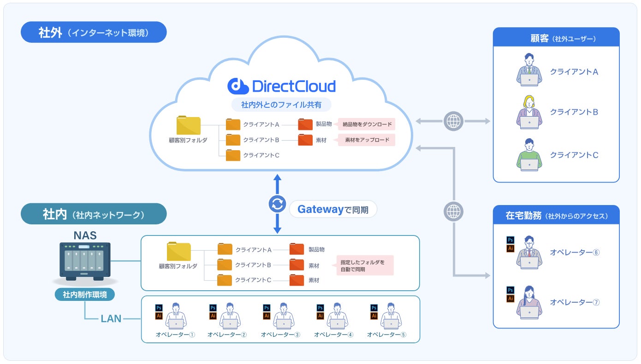Click the NAS title text above the server
This screenshot has width=641, height=364.
[85, 235]
